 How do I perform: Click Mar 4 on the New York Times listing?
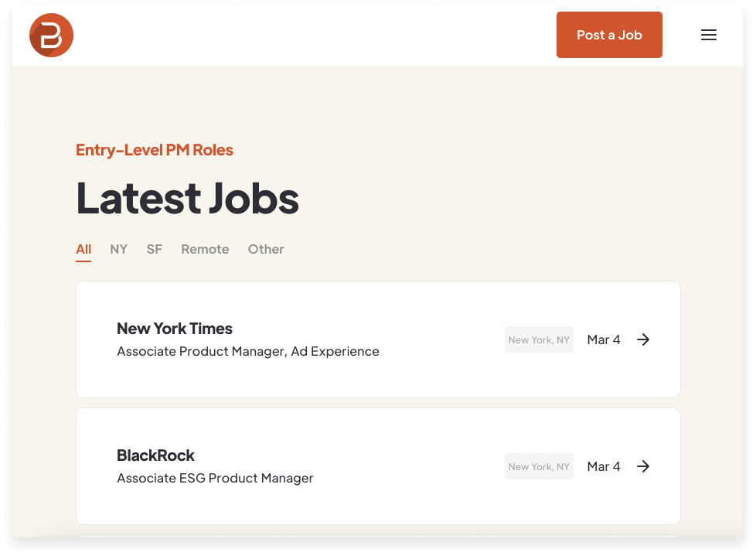pyautogui.click(x=603, y=339)
